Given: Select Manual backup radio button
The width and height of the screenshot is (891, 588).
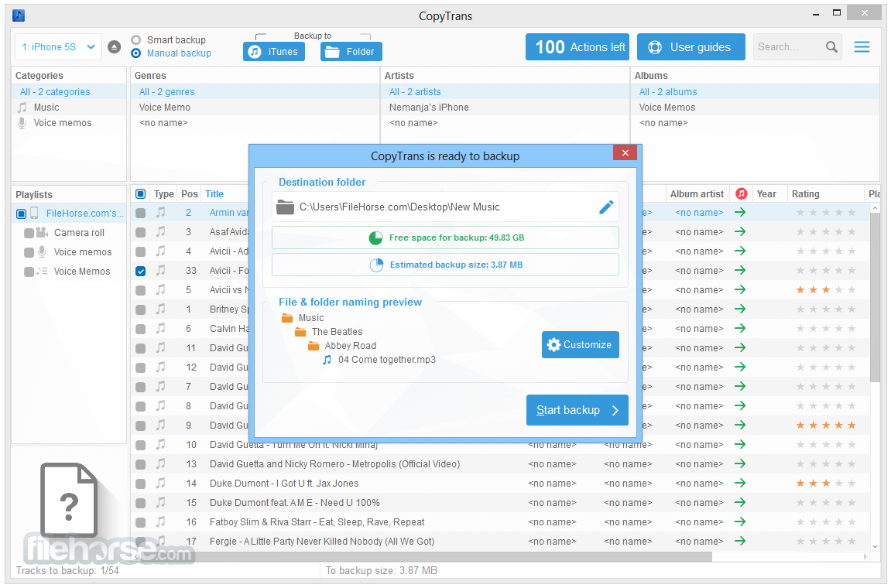Looking at the screenshot, I should [135, 53].
